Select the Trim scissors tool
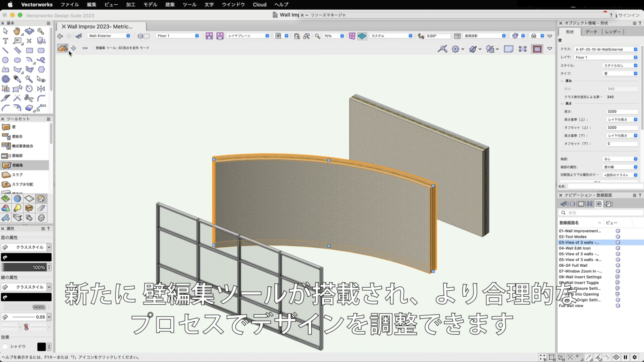Viewport: 644px width, 362px height. click(29, 98)
